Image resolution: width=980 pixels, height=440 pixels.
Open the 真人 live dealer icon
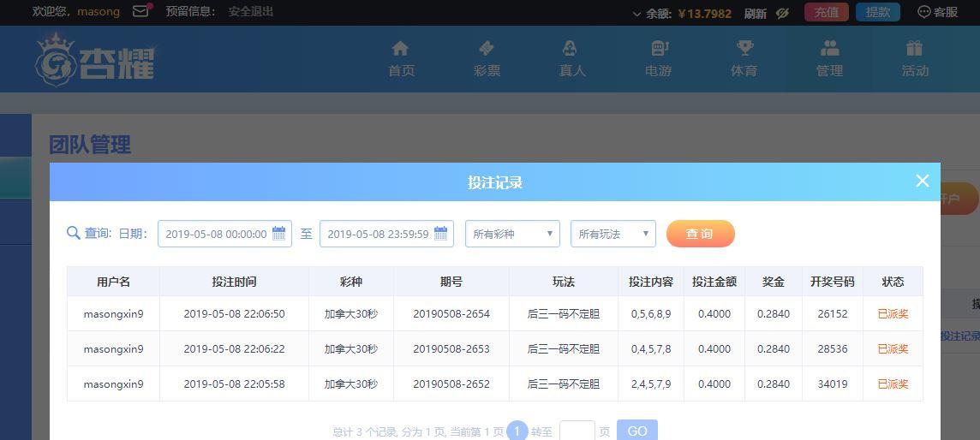pos(571,49)
